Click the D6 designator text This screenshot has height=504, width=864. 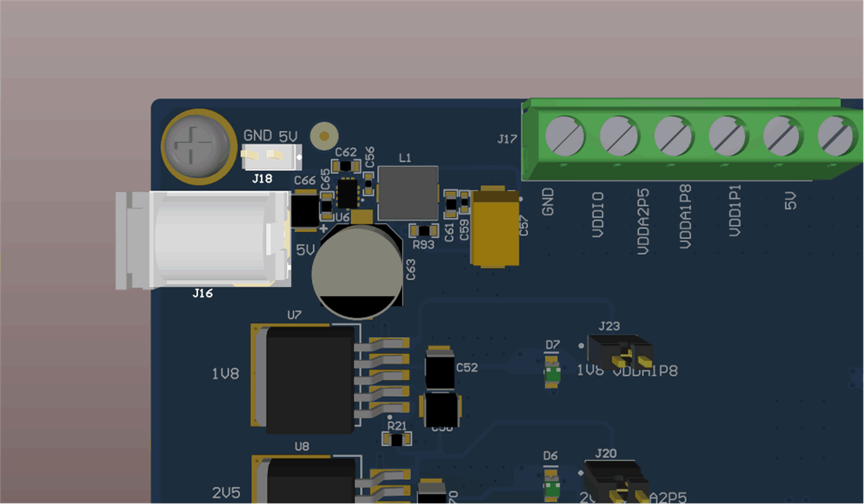pyautogui.click(x=550, y=456)
